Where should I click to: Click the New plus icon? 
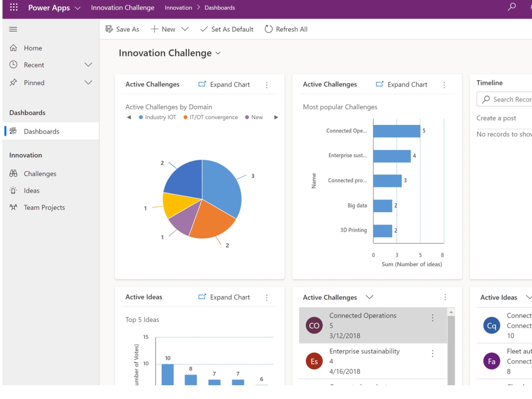pyautogui.click(x=154, y=29)
